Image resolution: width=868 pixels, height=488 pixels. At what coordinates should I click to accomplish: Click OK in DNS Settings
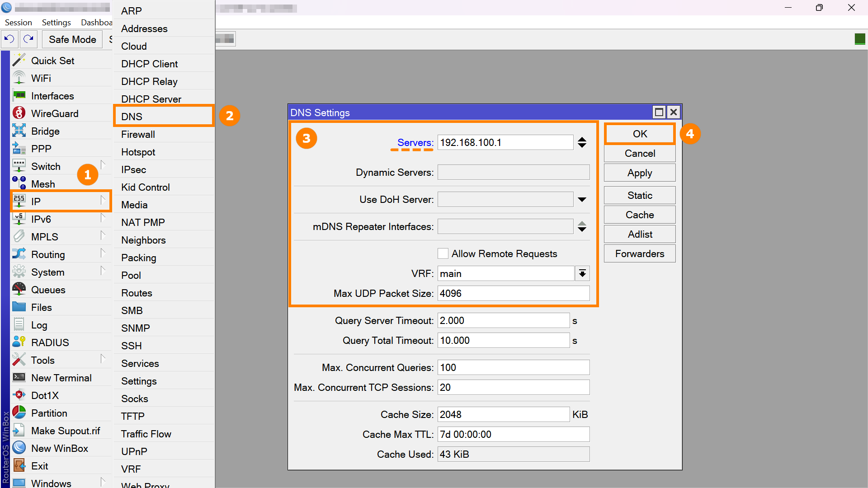640,134
